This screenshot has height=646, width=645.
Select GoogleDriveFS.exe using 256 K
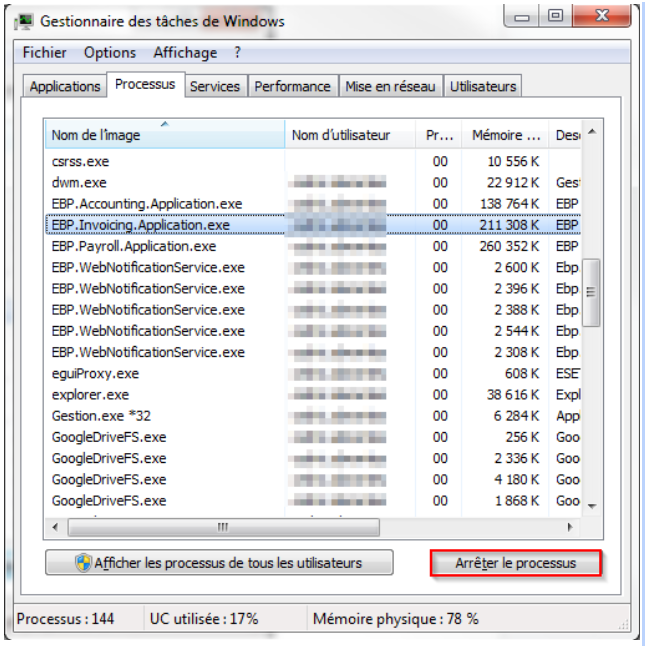[313, 437]
